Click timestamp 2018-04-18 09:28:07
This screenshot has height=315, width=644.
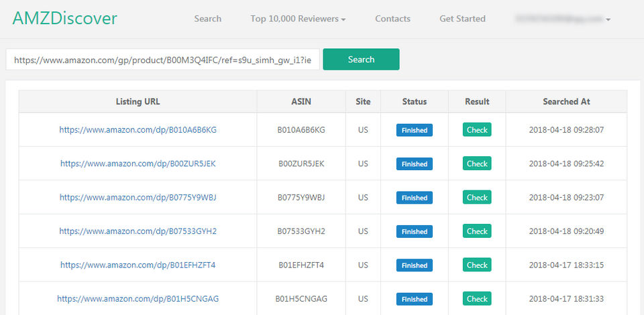tap(566, 130)
